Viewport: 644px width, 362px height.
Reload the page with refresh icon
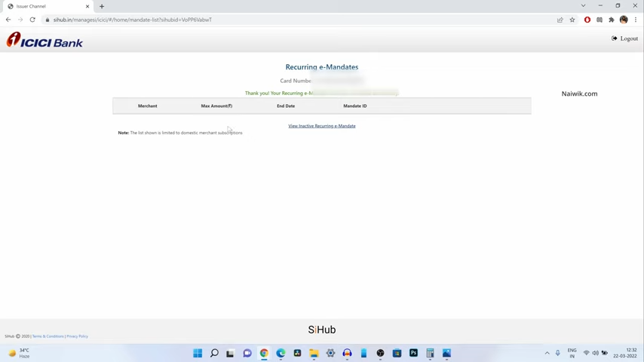point(32,20)
